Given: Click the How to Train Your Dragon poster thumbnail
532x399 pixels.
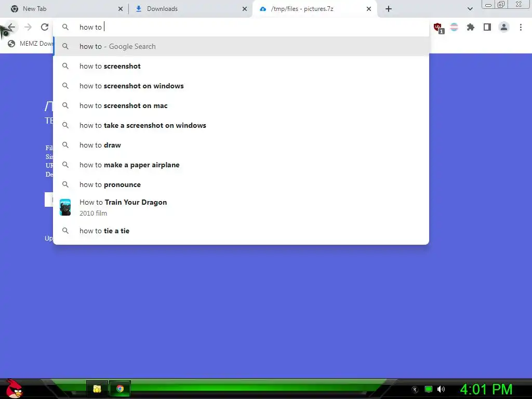Looking at the screenshot, I should tap(65, 207).
